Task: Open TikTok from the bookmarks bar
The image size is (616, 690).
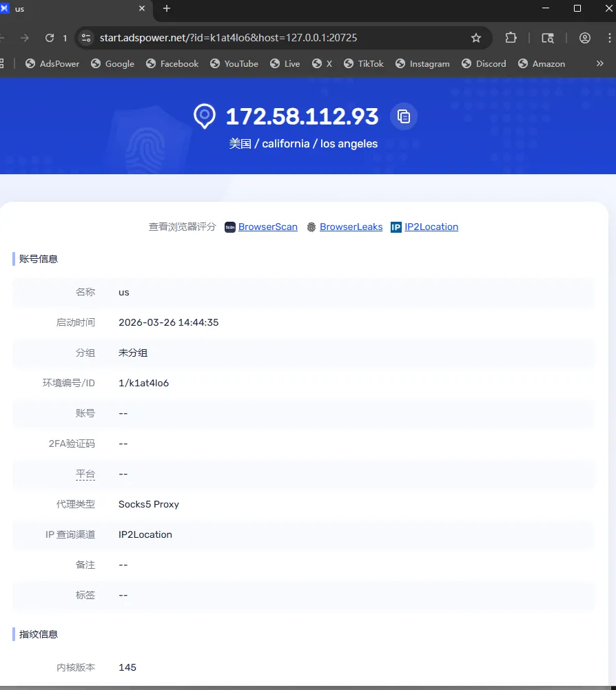Action: (363, 63)
